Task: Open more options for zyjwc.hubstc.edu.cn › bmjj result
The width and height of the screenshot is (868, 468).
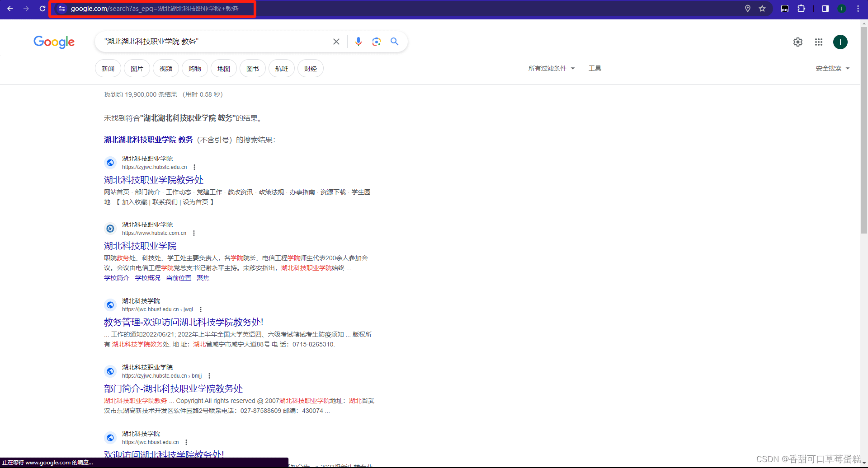Action: click(209, 376)
